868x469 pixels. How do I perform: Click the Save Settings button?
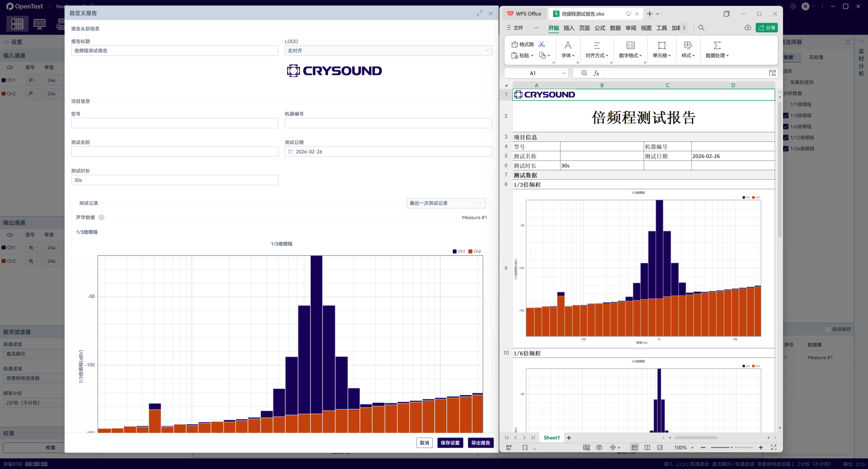coord(450,443)
